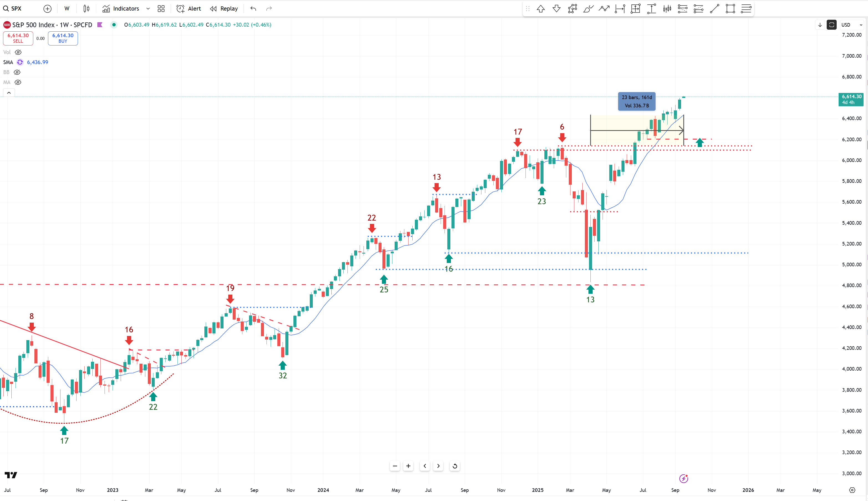Click the 2025 label on time axis
Viewport: 868px width, 501px height.
click(x=537, y=490)
